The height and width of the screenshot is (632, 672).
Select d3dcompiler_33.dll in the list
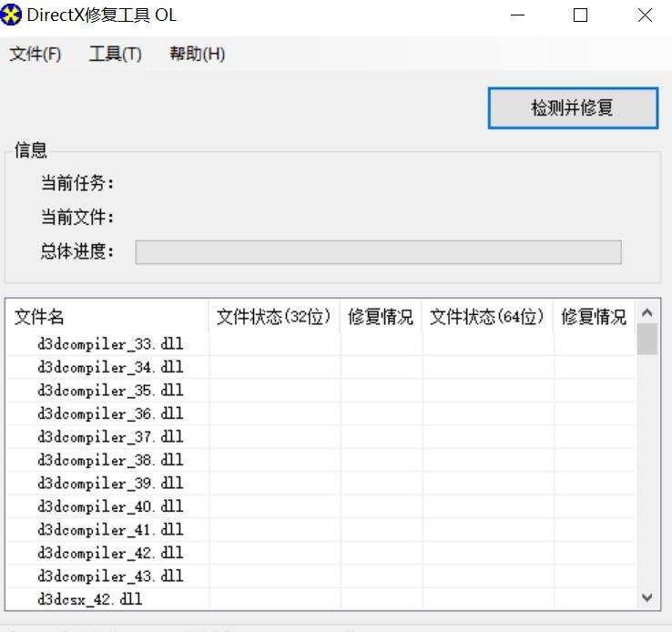[110, 344]
